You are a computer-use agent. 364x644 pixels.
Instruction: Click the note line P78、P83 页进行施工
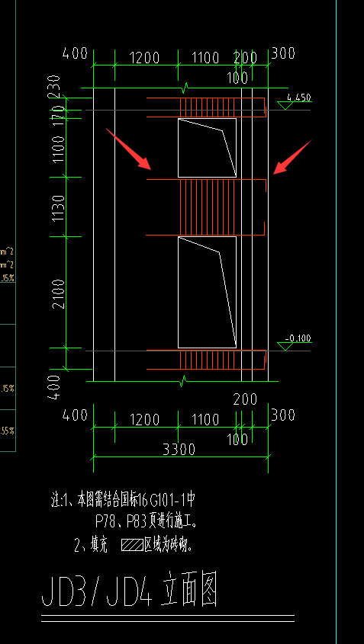tap(147, 522)
